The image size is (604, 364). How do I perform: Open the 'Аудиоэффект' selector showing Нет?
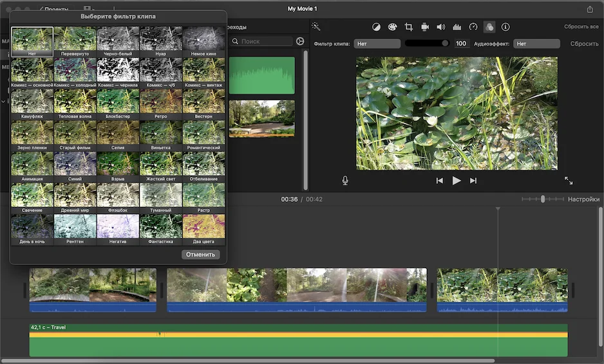[x=536, y=44]
